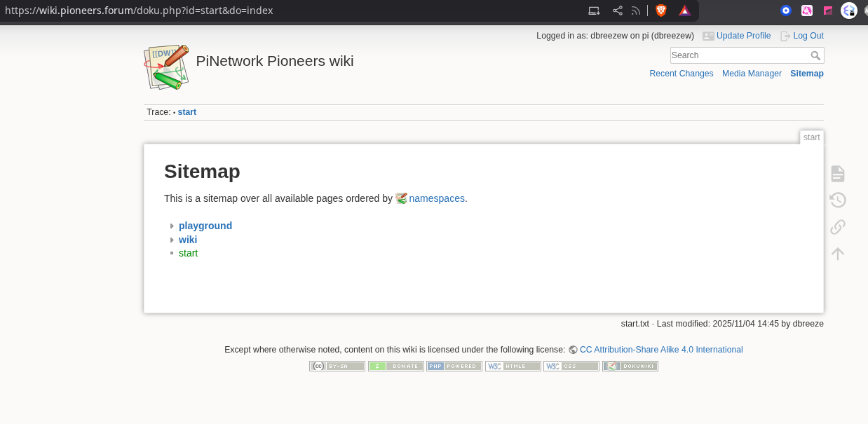Click inside the Search input field
Screen dimensions: 868x424
click(738, 55)
